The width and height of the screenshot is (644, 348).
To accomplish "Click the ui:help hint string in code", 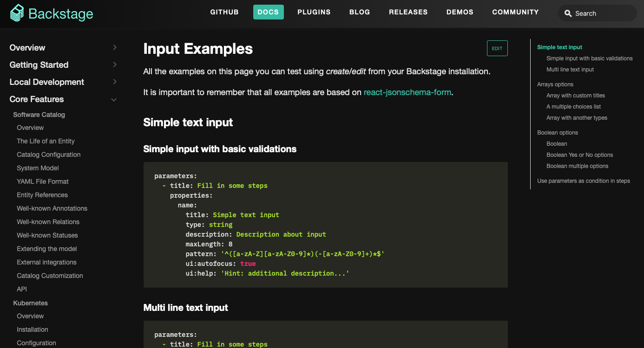I will [x=285, y=273].
